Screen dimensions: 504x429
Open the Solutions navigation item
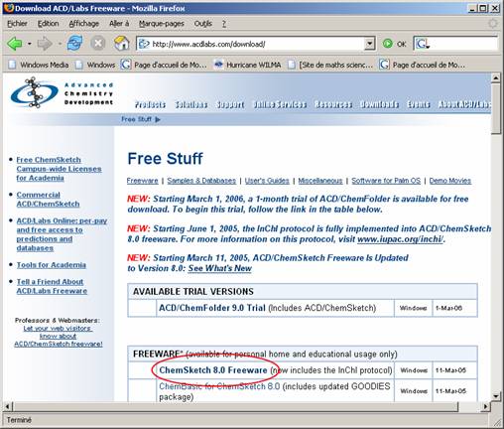(191, 104)
